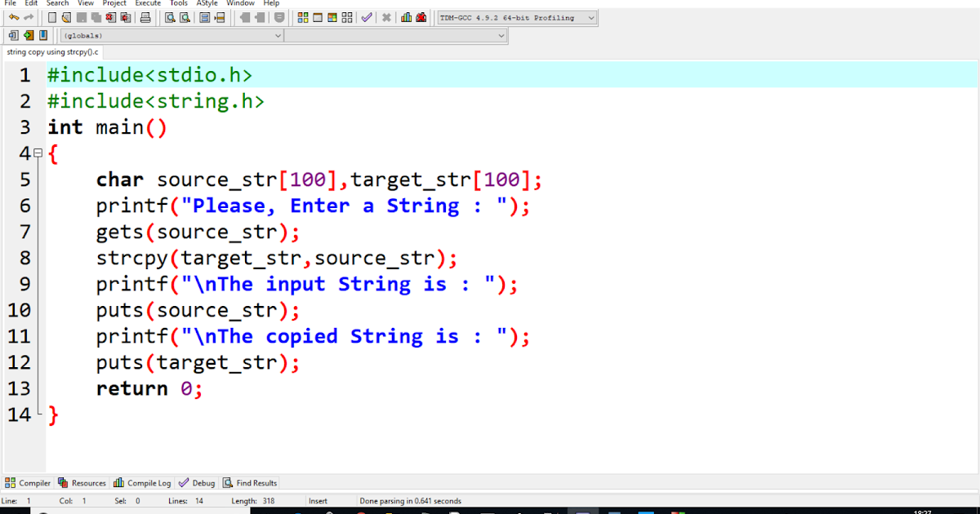980x514 pixels.
Task: Open the compiler selection dropdown
Action: tap(590, 17)
